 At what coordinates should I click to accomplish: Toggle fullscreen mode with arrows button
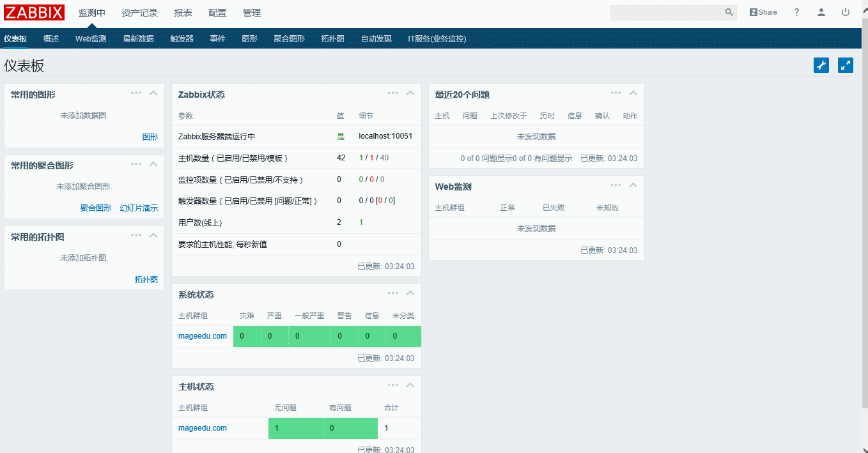(x=846, y=65)
